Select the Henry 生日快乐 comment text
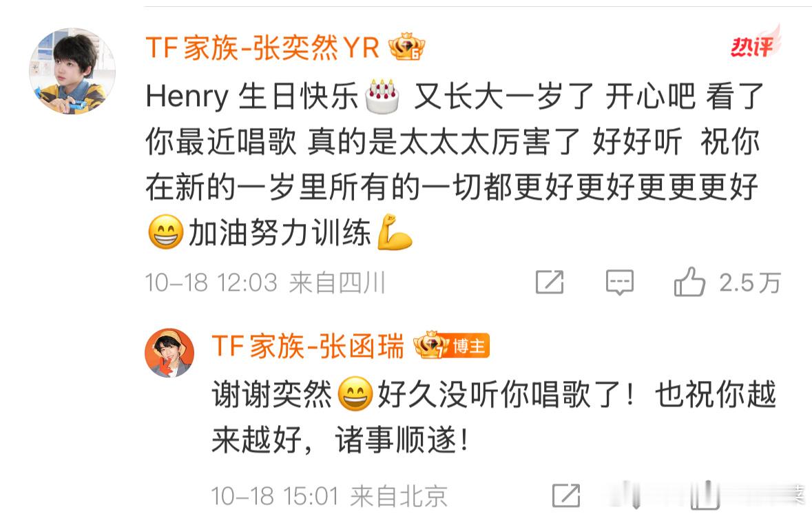 click(x=455, y=165)
